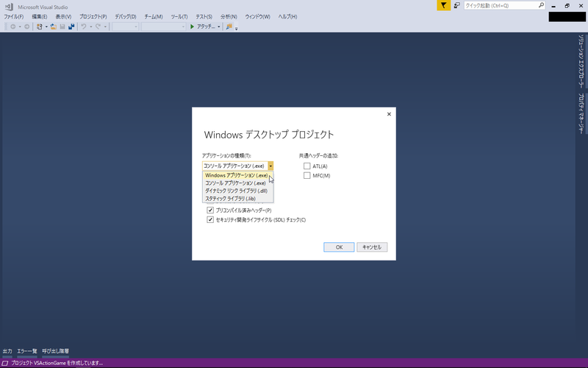Close the Windows デスクトップ プロジェクト dialog
588x368 pixels.
click(389, 114)
